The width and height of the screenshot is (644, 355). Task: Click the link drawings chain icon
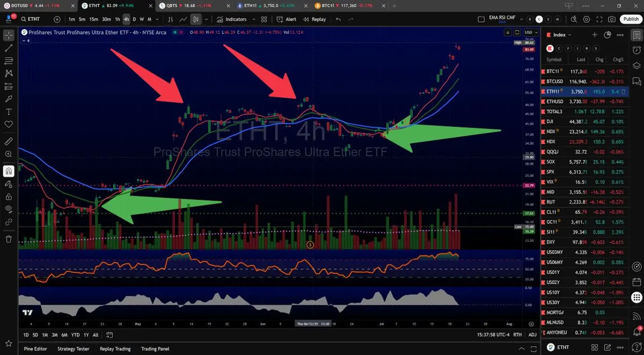(x=9, y=221)
